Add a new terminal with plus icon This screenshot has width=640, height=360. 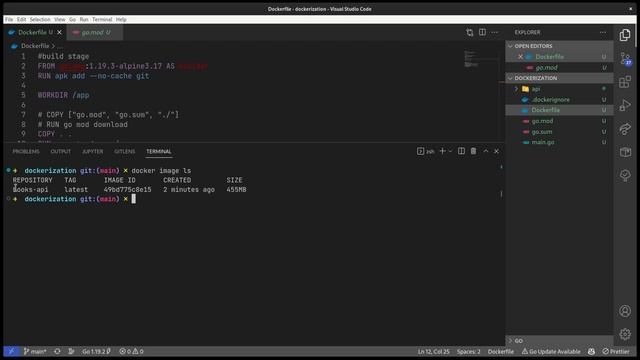(x=442, y=151)
